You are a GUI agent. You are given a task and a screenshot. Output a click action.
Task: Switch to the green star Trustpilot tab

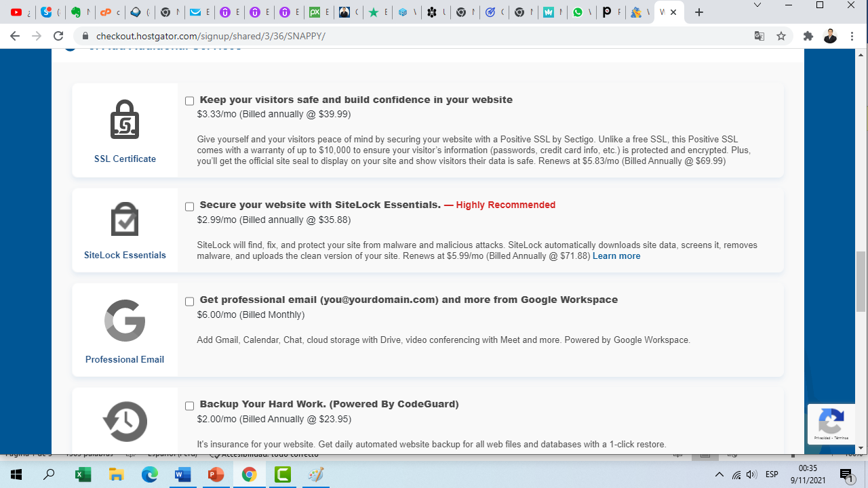click(x=377, y=12)
